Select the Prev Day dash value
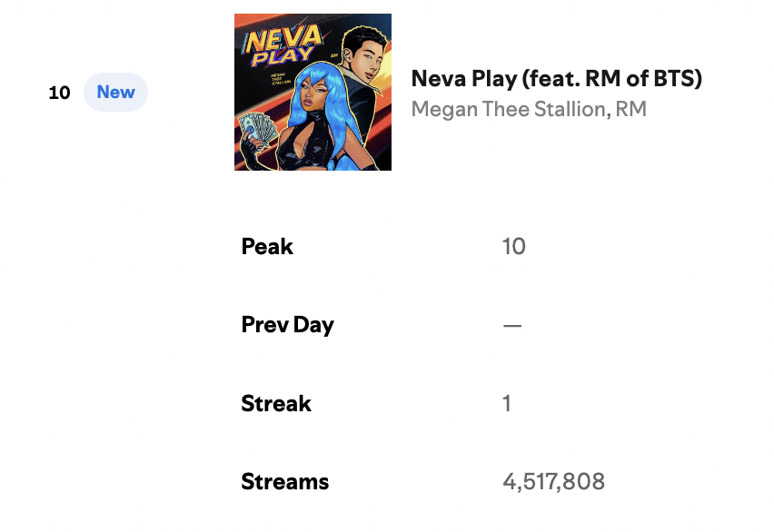Image resolution: width=774 pixels, height=532 pixels. coord(512,326)
